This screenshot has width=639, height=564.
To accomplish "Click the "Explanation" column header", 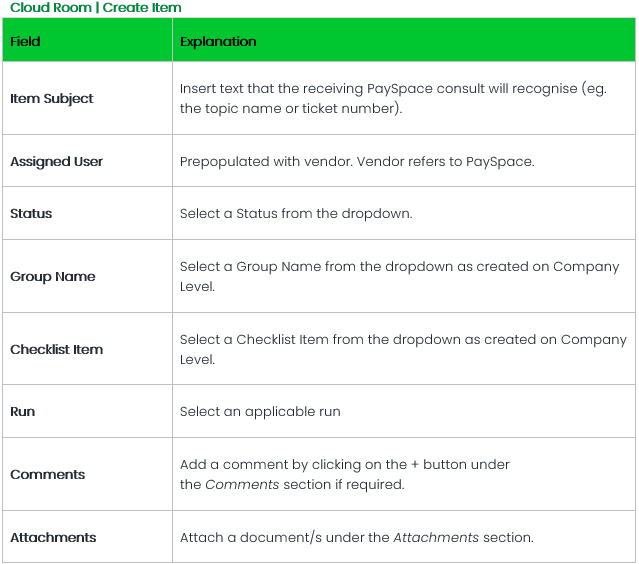I will 218,42.
